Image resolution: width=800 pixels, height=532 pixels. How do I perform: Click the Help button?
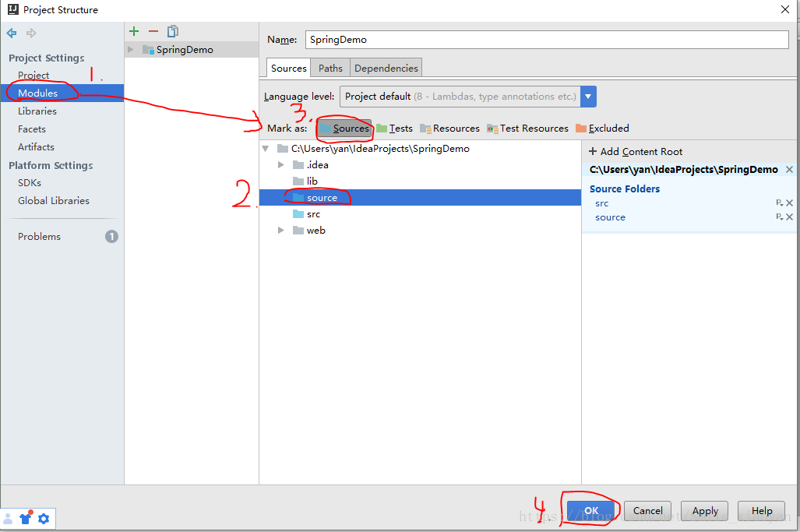(x=762, y=510)
